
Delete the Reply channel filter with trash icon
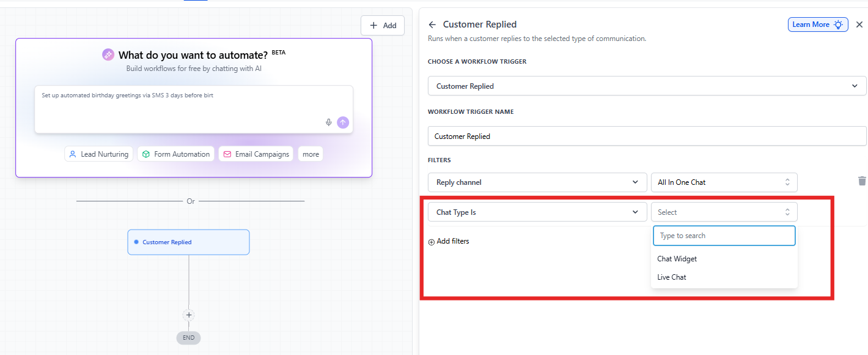(862, 181)
